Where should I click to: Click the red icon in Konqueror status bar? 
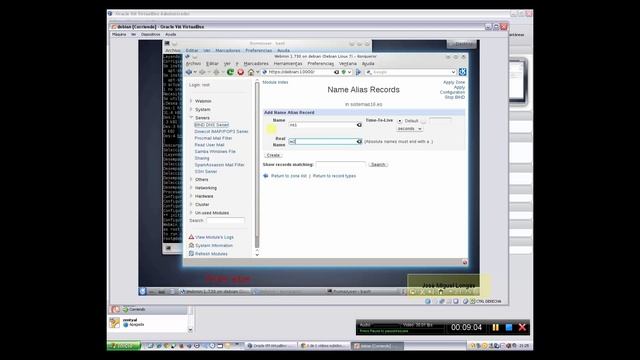[x=464, y=262]
